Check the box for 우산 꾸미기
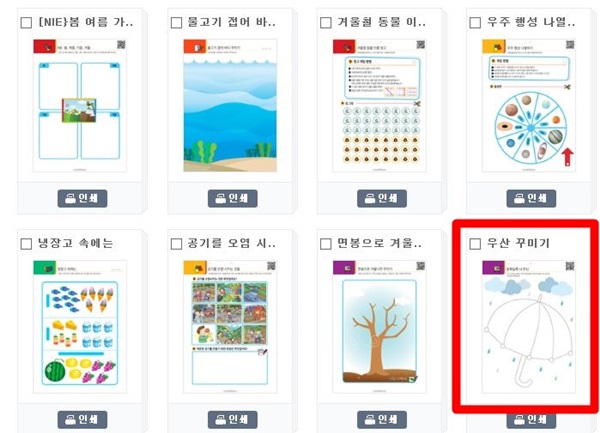Screen dimensions: 600x433 tap(475, 244)
